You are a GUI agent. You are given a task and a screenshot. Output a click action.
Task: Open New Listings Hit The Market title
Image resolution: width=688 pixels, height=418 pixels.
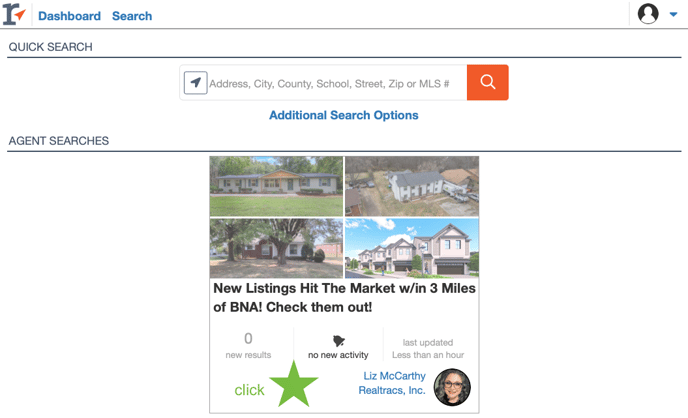point(344,297)
